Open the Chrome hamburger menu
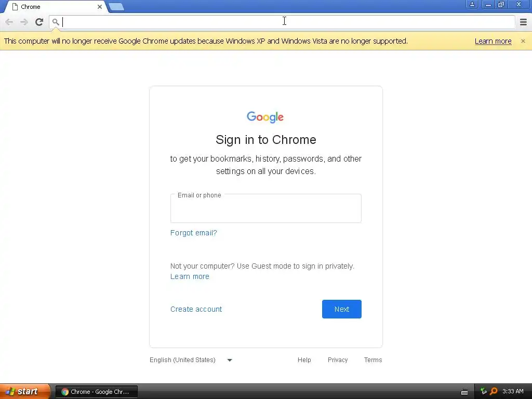The width and height of the screenshot is (532, 399). click(x=523, y=22)
